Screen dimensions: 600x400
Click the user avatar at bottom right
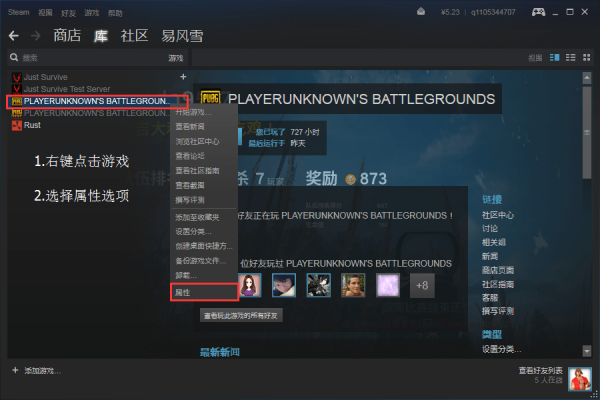(x=580, y=379)
